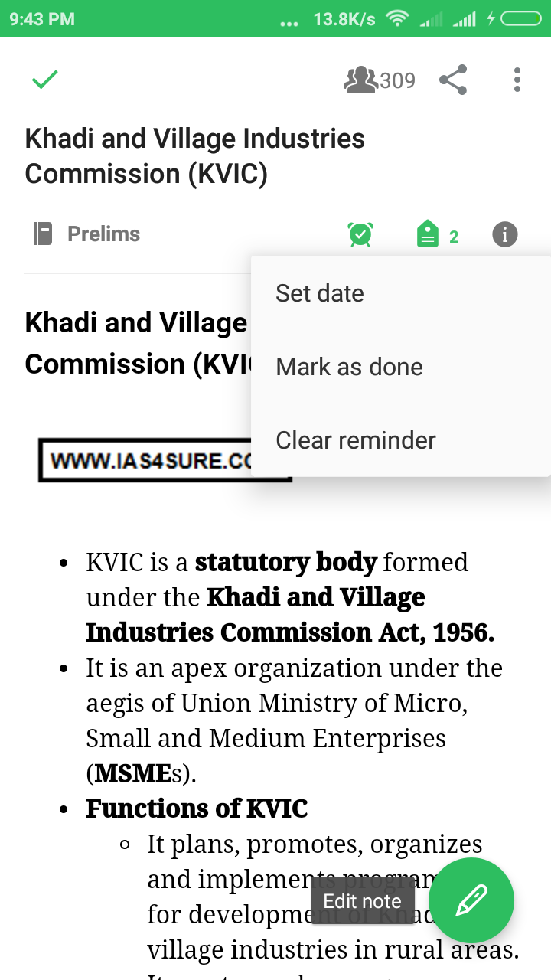Viewport: 551px width, 980px height.
Task: Tap the battery indicator in status bar
Action: point(520,18)
